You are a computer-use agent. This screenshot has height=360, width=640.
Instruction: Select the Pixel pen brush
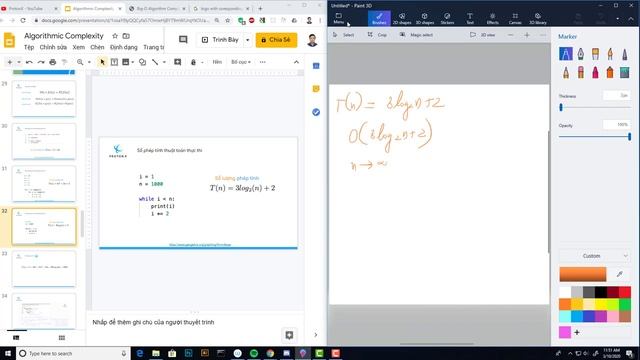tap(624, 54)
